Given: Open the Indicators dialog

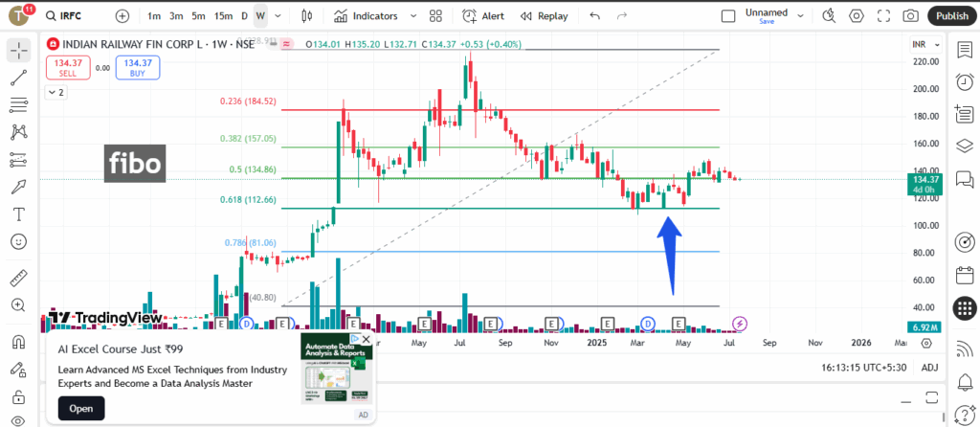Looking at the screenshot, I should pos(366,16).
